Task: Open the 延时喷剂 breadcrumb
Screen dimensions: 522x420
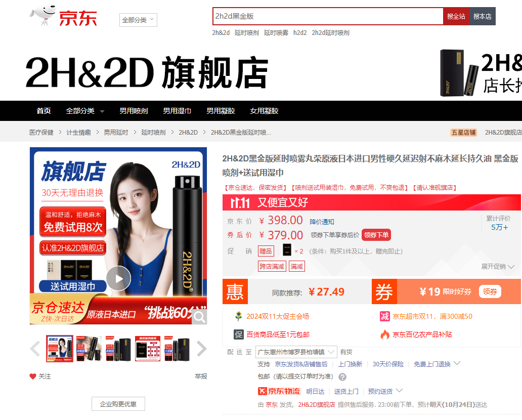Action: (153, 133)
